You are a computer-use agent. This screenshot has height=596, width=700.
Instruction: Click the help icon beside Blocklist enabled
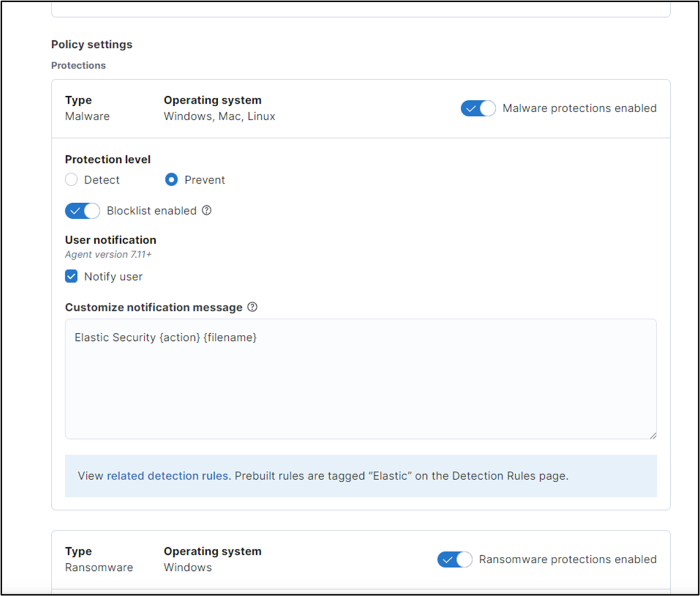click(x=207, y=210)
